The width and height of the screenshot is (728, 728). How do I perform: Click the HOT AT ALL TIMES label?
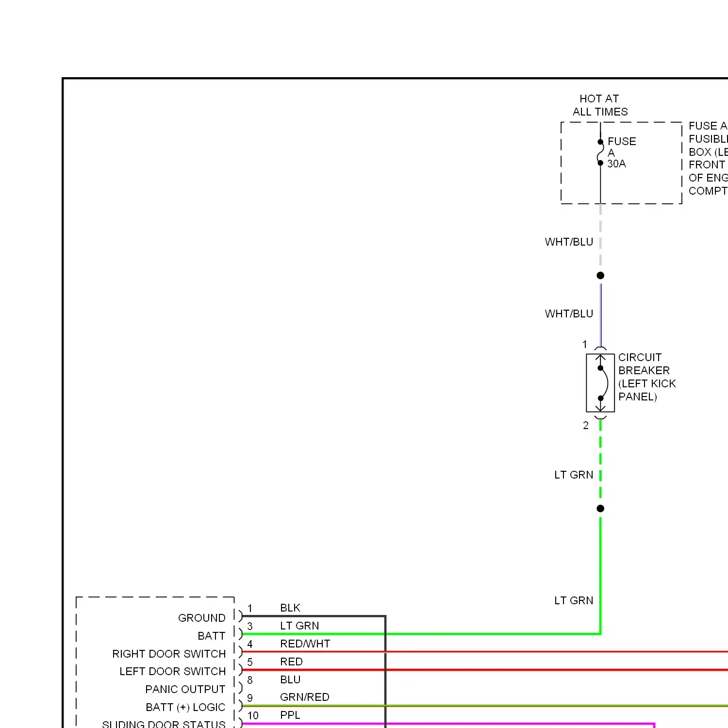click(600, 105)
